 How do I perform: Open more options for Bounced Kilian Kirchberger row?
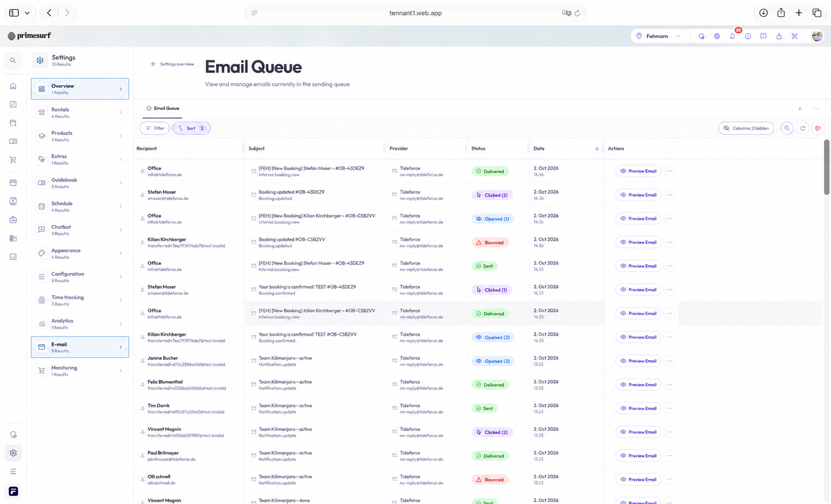(x=669, y=242)
